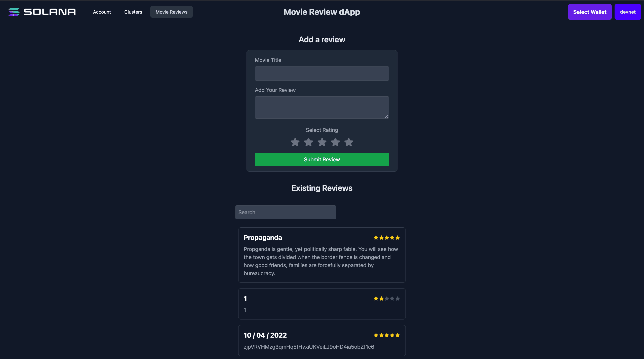Viewport: 644px width, 359px height.
Task: Select the second star rating icon
Action: [308, 142]
